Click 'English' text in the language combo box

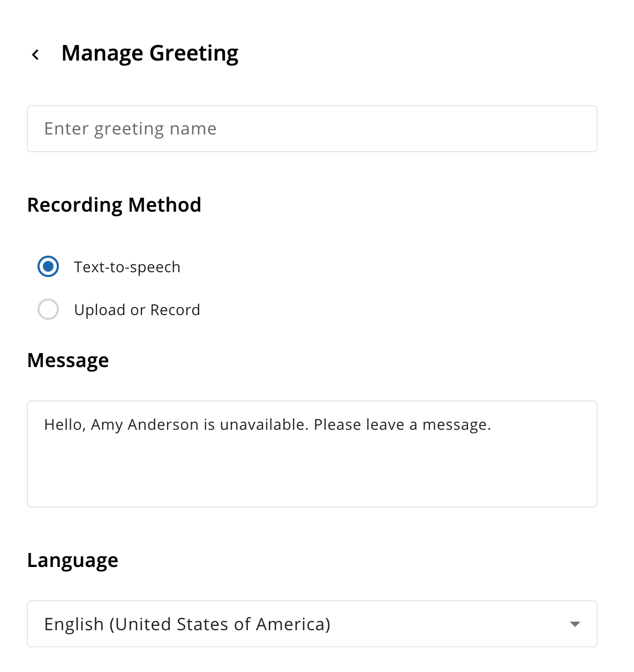[74, 624]
